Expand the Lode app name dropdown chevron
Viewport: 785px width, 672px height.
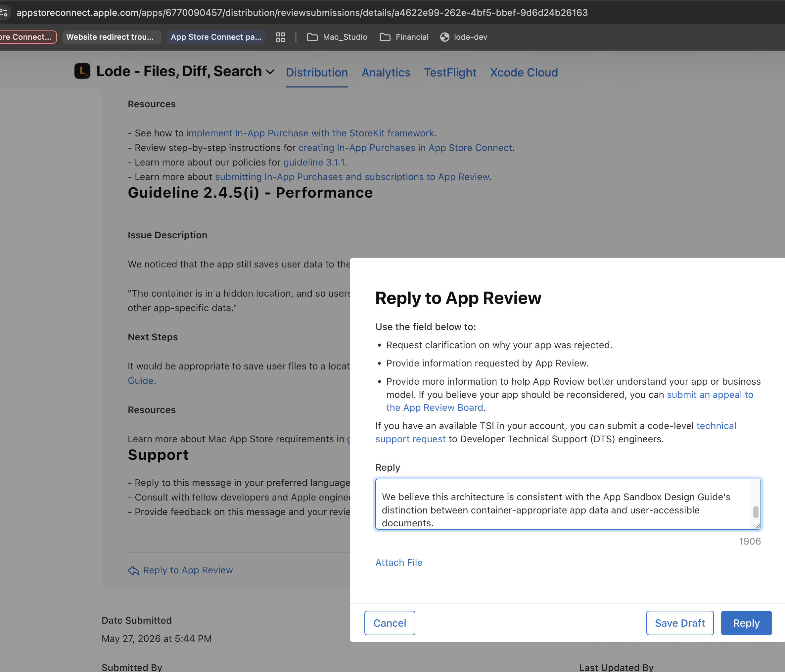[270, 72]
